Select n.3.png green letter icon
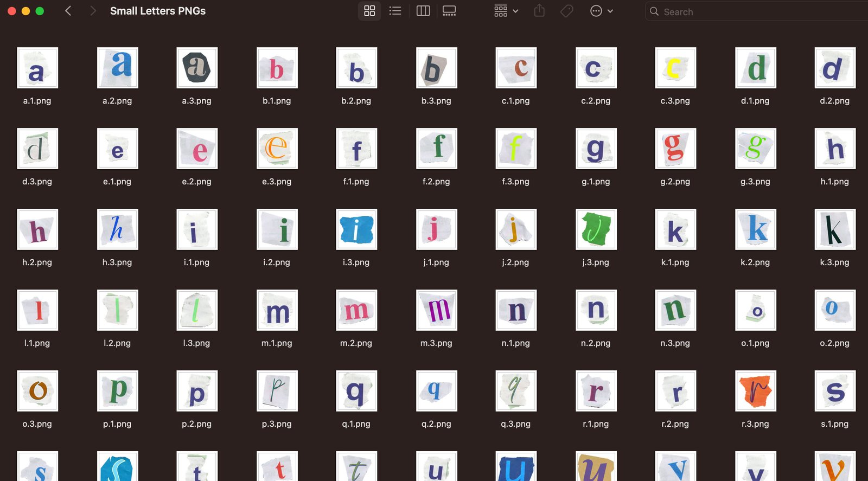This screenshot has height=481, width=868. click(x=675, y=310)
